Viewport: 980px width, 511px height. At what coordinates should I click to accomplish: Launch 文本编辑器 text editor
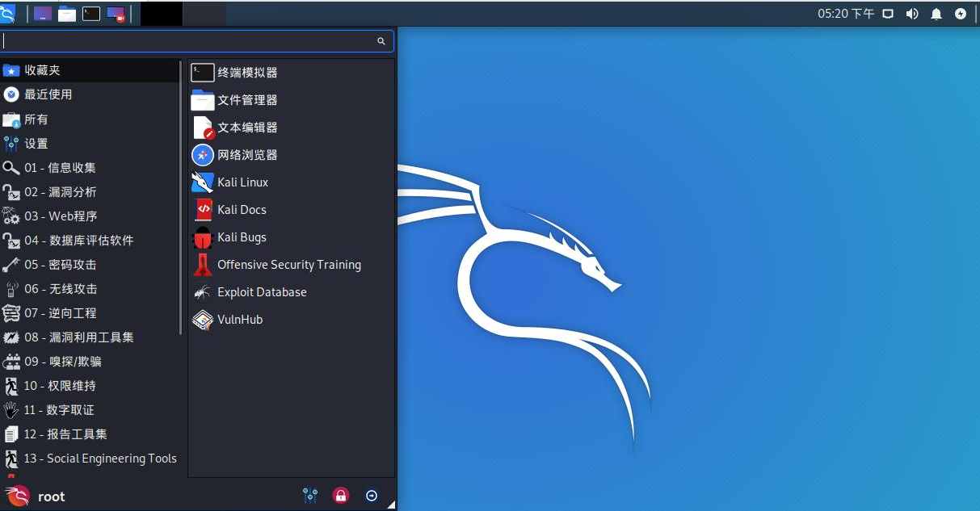pos(291,128)
